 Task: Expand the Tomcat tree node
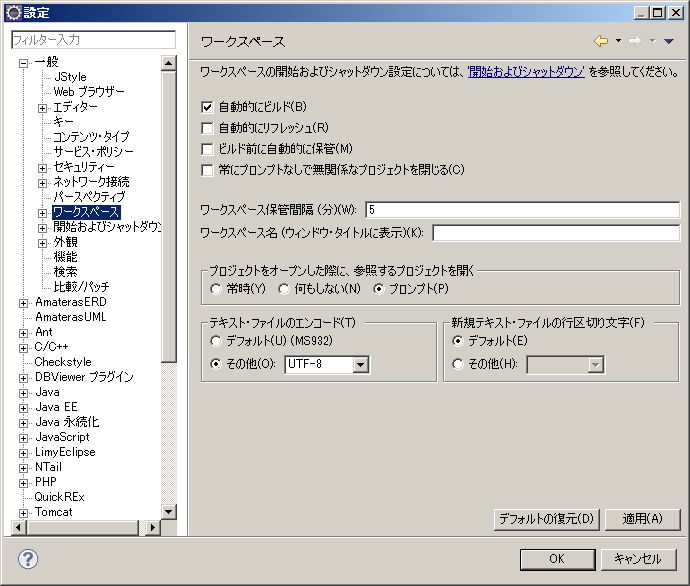click(x=24, y=513)
